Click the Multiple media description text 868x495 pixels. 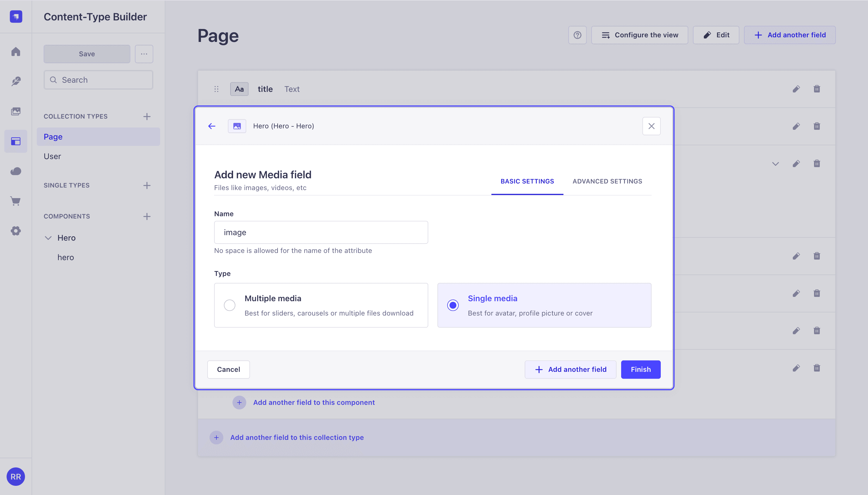(329, 313)
